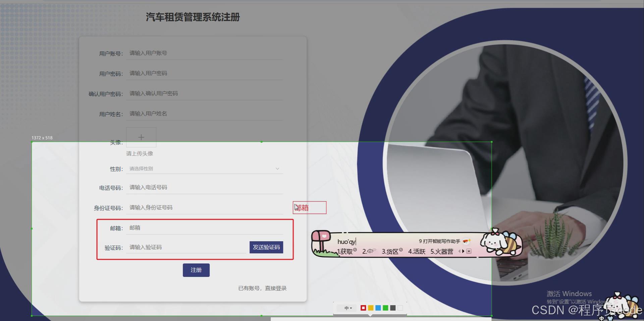Select IME candidate 3 货区
Viewport: 644px width, 321px height.
pyautogui.click(x=392, y=251)
